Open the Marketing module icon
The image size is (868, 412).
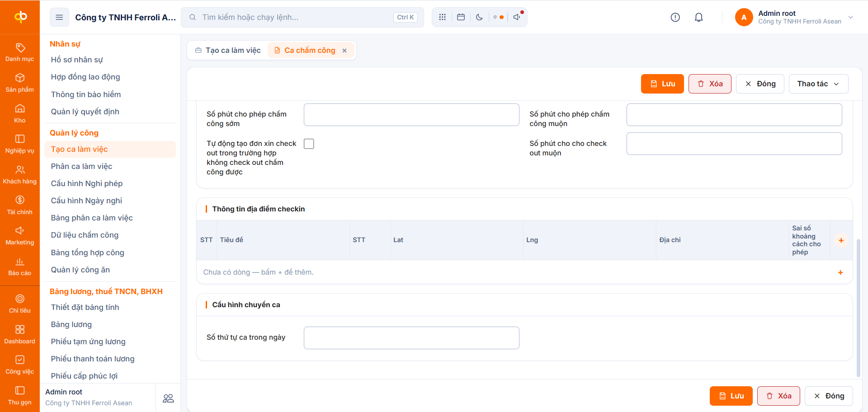click(19, 236)
